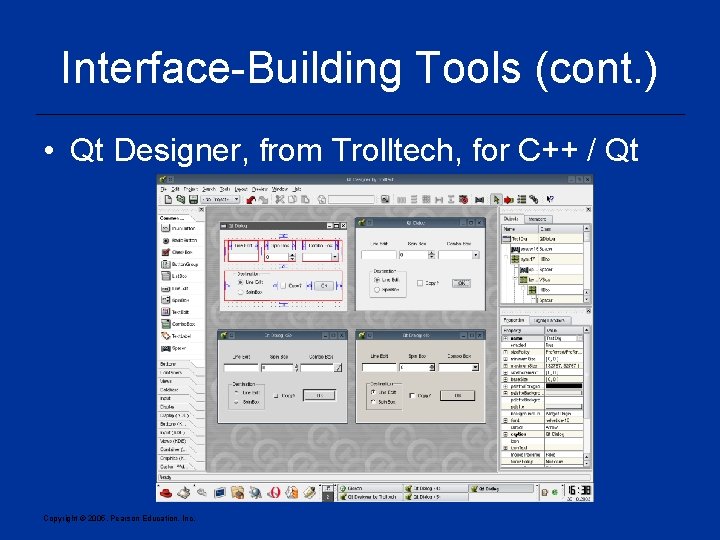This screenshot has height=540, width=720.
Task: Click Property Editor vertical scrollbar
Action: pyautogui.click(x=587, y=396)
